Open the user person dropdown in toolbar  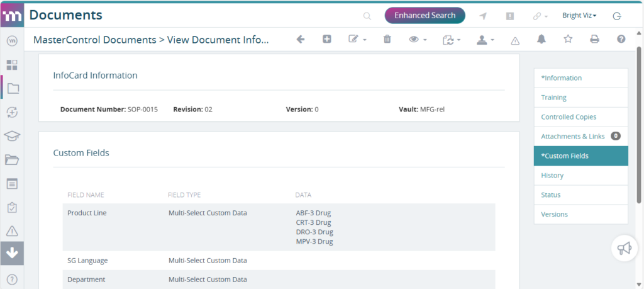tap(485, 40)
